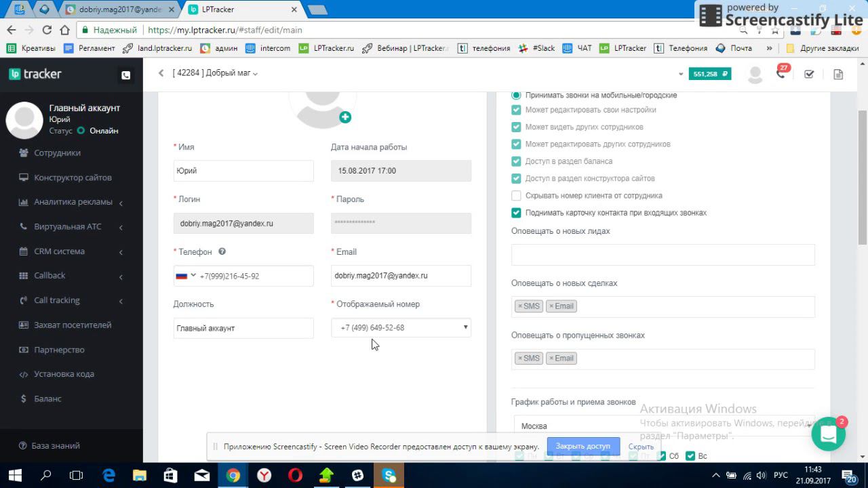The image size is (868, 488).
Task: Open File Explorer in the taskbar
Action: pos(139,475)
